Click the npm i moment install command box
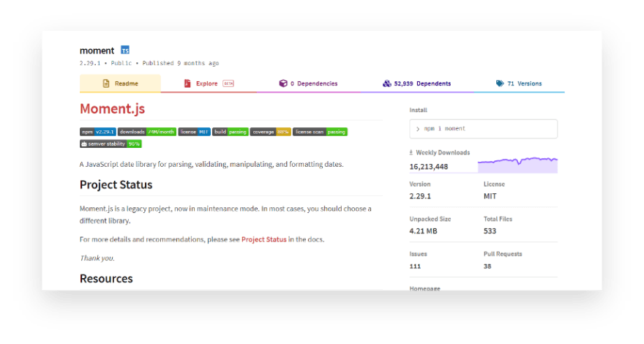Image resolution: width=644 pixels, height=344 pixels. click(484, 129)
